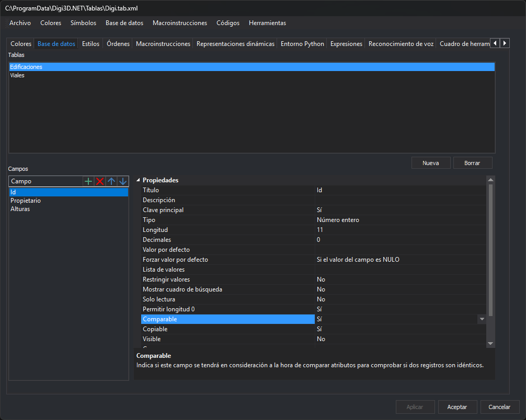This screenshot has width=526, height=420.
Task: Switch to the Expresiones tab
Action: 346,44
